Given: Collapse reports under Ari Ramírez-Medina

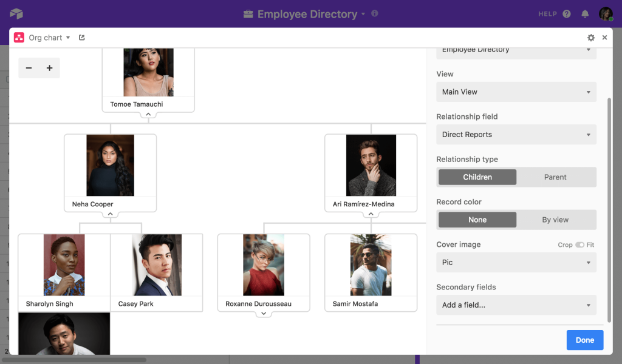Looking at the screenshot, I should coord(371,214).
